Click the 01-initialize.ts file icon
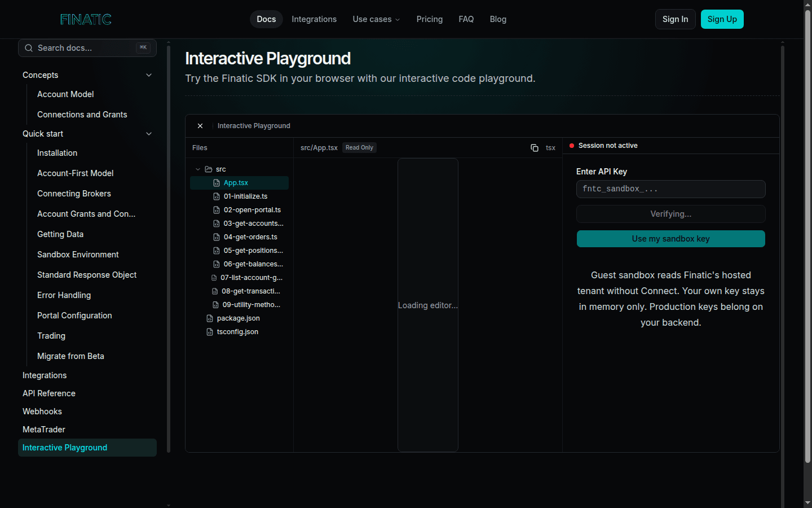The image size is (812, 508). pos(217,196)
